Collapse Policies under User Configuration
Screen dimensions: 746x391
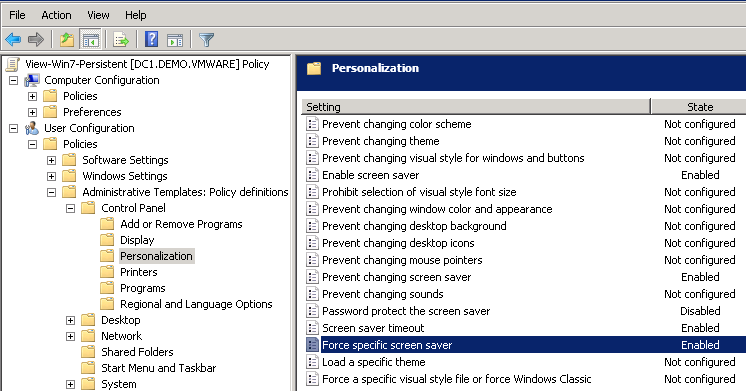click(32, 145)
